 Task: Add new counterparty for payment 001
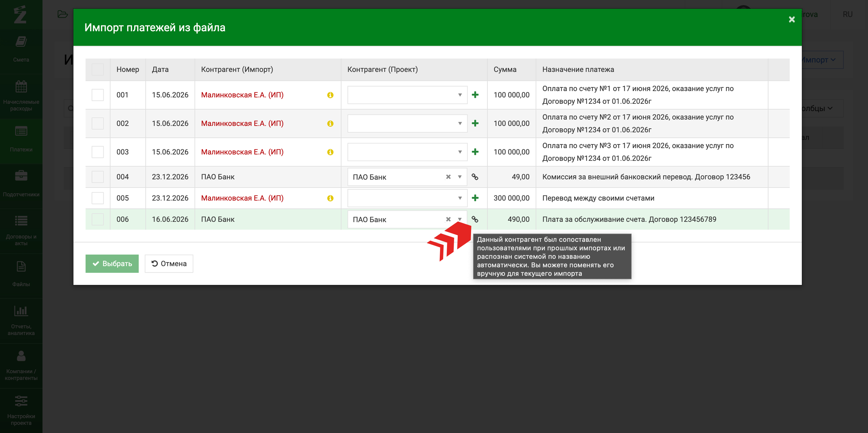pos(475,95)
